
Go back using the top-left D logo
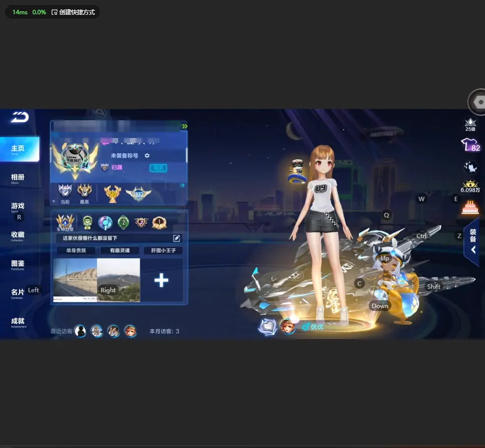(20, 117)
